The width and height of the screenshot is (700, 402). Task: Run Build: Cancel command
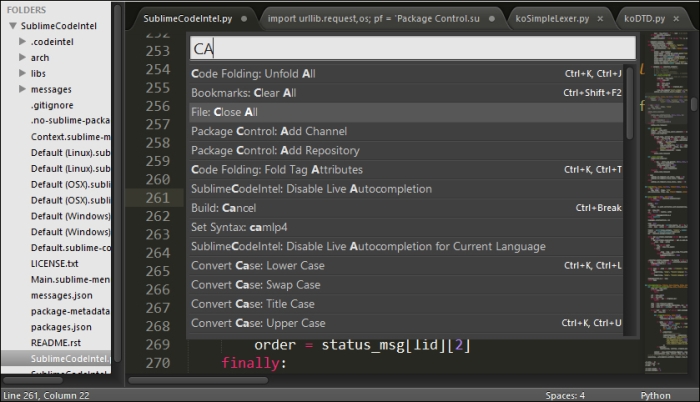tap(406, 208)
